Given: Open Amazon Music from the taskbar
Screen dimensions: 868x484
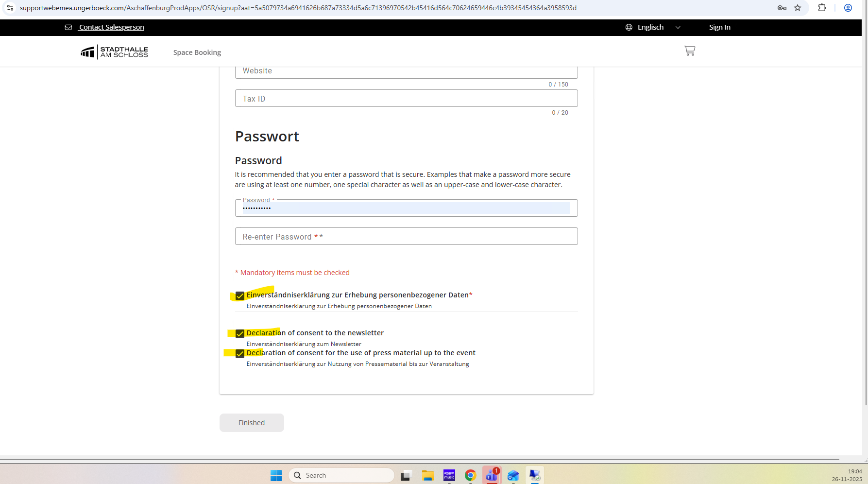Looking at the screenshot, I should [x=449, y=475].
